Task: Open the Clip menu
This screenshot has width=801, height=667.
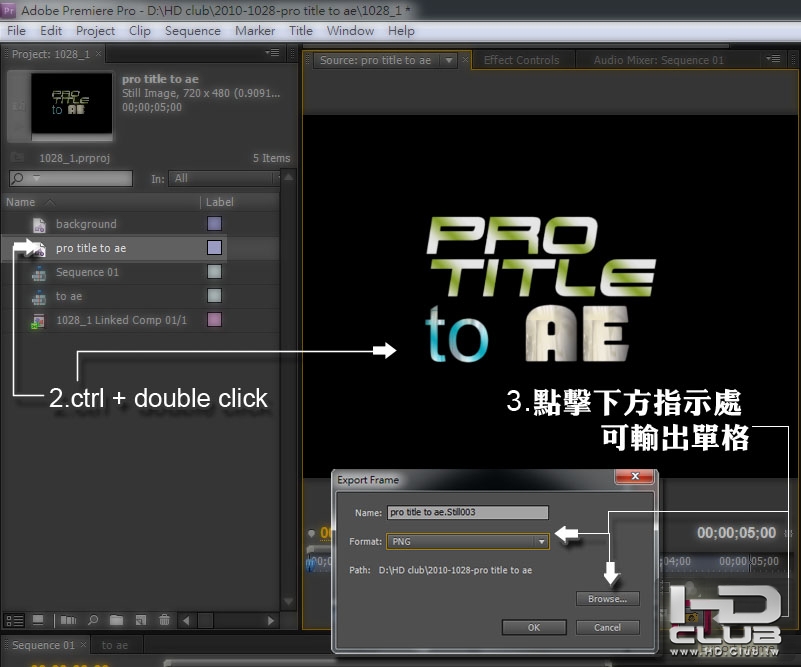Action: (139, 31)
